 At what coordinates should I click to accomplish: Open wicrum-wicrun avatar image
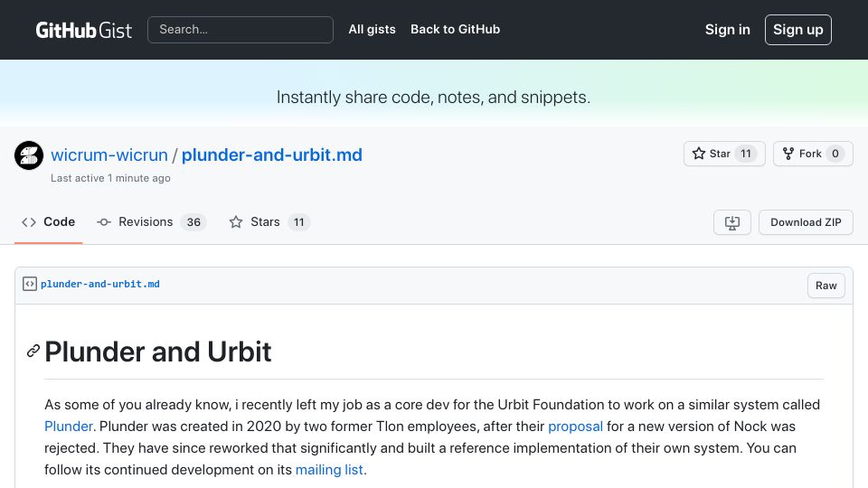pyautogui.click(x=29, y=155)
